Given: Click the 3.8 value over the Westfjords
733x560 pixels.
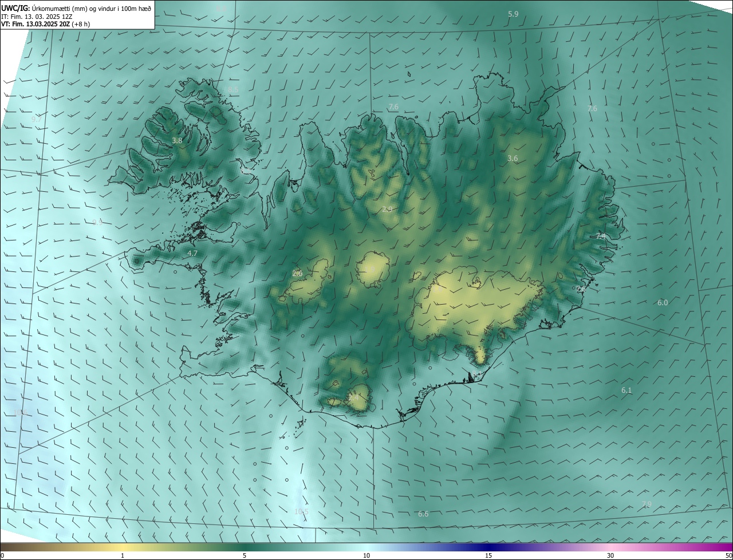Looking at the screenshot, I should point(177,140).
